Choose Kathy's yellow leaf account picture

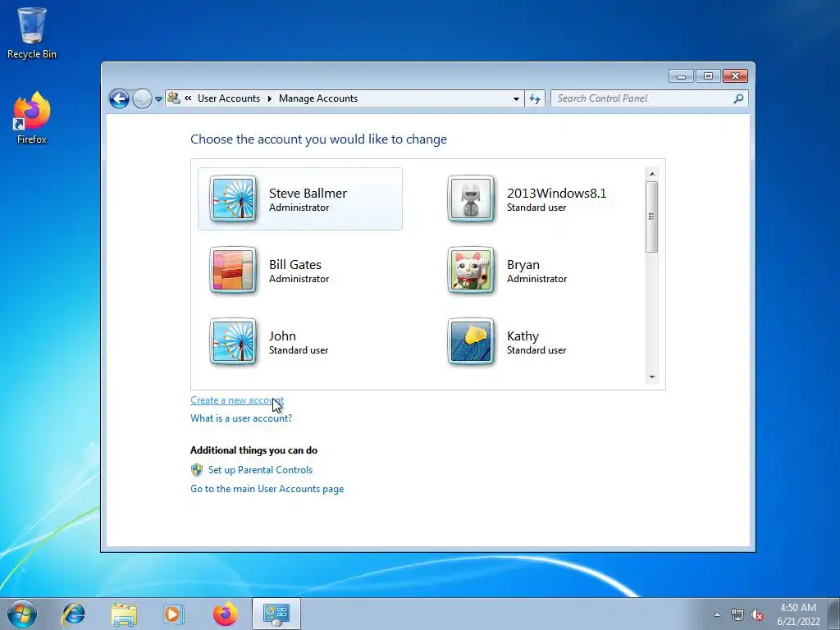470,341
